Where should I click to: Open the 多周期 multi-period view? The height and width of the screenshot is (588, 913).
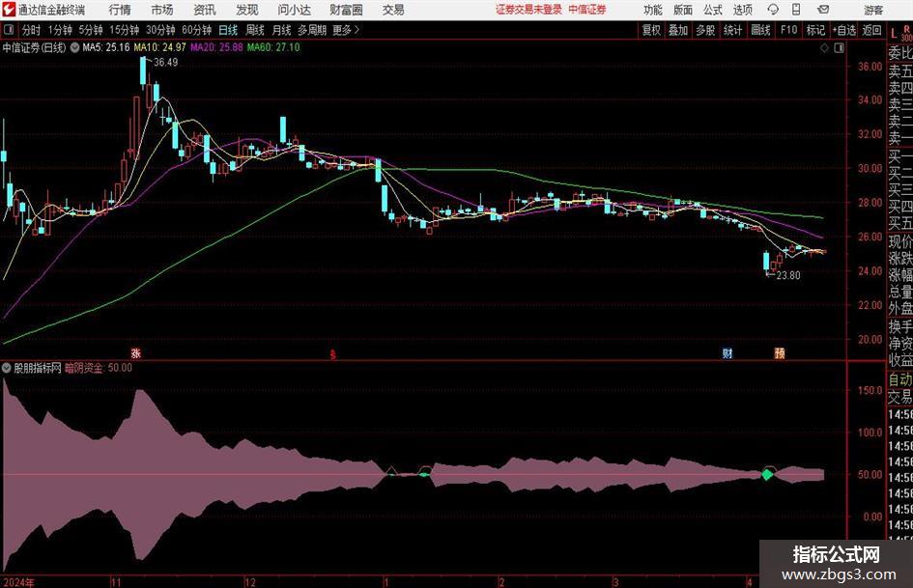click(x=312, y=30)
